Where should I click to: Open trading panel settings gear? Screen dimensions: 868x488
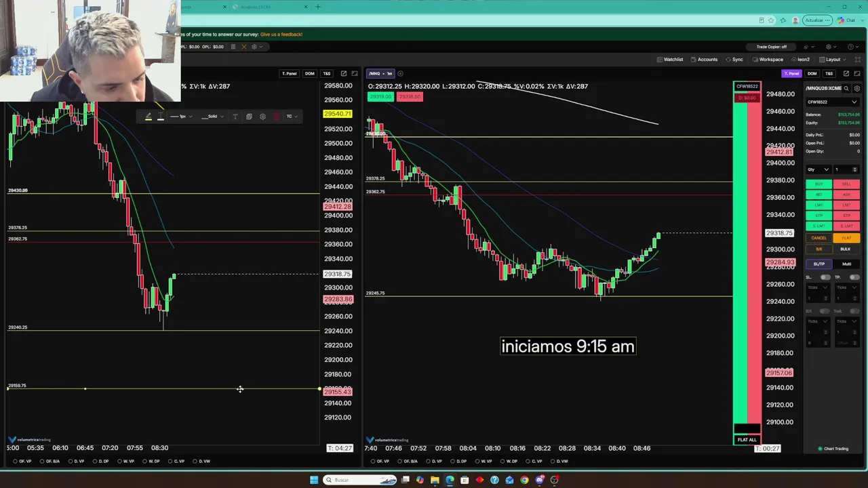pyautogui.click(x=857, y=88)
